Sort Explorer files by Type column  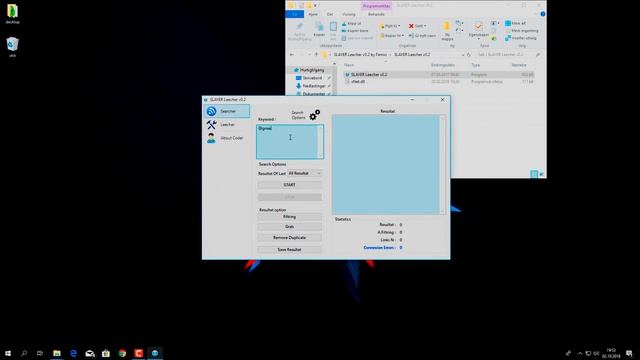pyautogui.click(x=476, y=65)
